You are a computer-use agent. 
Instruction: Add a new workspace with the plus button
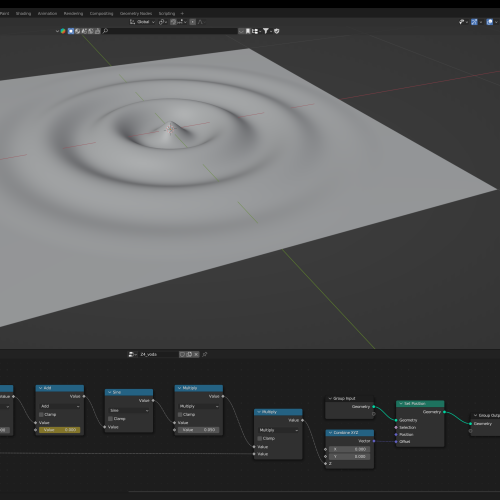pyautogui.click(x=182, y=14)
